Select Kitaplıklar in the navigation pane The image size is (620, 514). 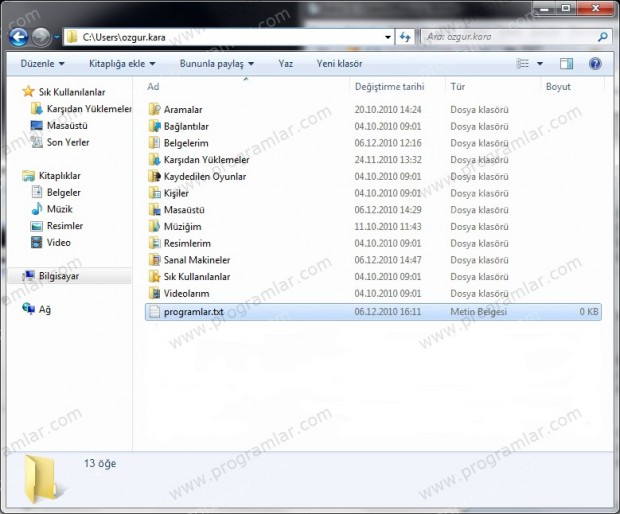point(51,176)
